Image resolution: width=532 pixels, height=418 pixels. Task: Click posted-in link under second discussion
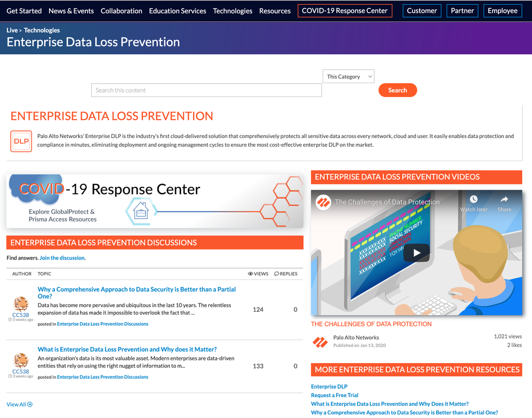tap(102, 377)
